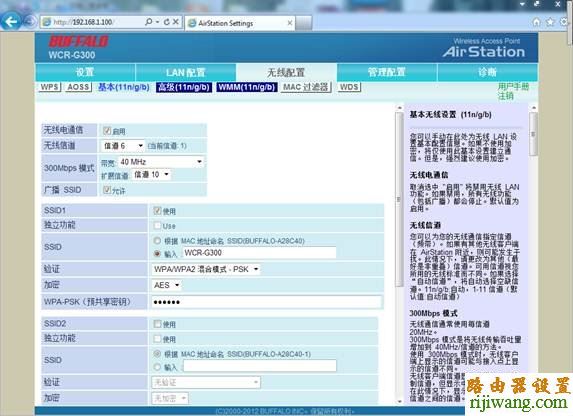573x416 pixels.
Task: Open the AOSS submenu
Action: 79,87
